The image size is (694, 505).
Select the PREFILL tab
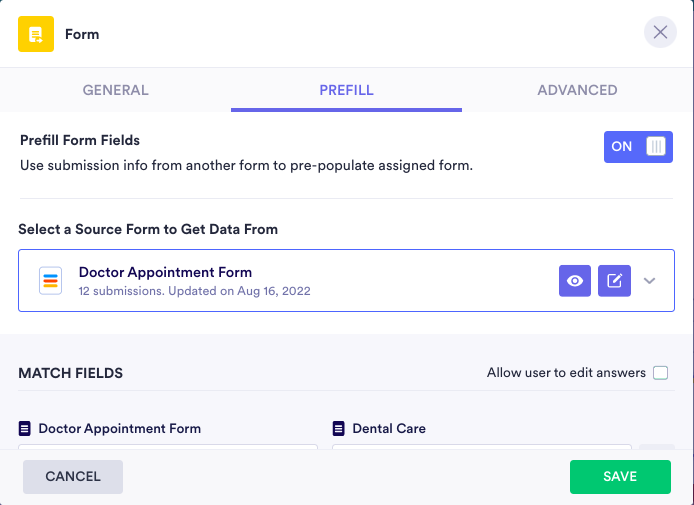click(x=346, y=90)
